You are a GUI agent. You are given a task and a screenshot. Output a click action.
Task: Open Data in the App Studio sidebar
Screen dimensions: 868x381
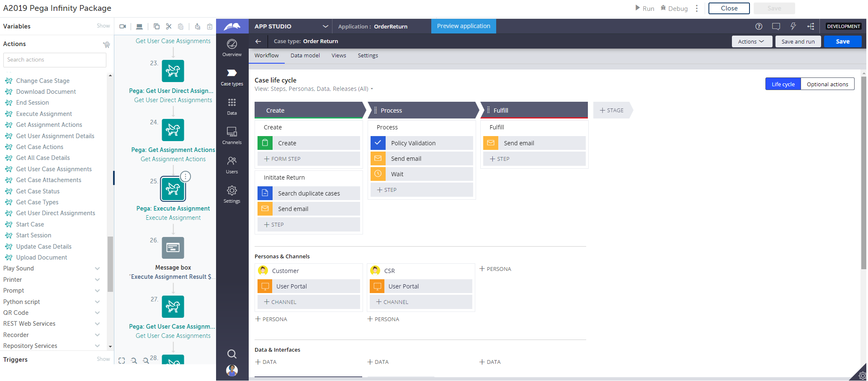pos(232,107)
